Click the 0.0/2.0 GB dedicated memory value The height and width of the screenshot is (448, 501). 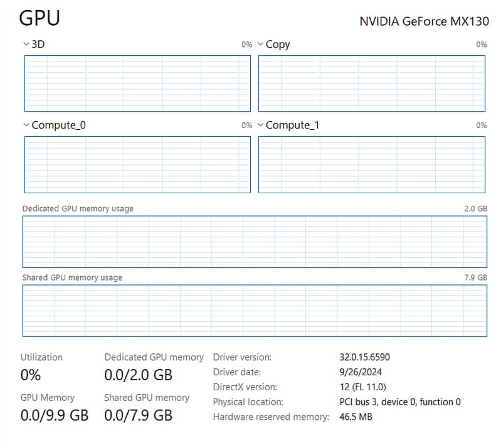coord(138,375)
